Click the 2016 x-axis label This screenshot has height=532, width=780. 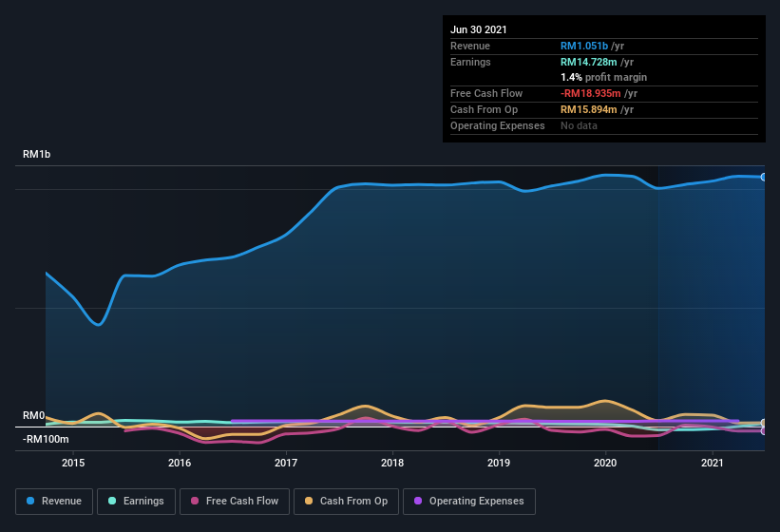[180, 463]
